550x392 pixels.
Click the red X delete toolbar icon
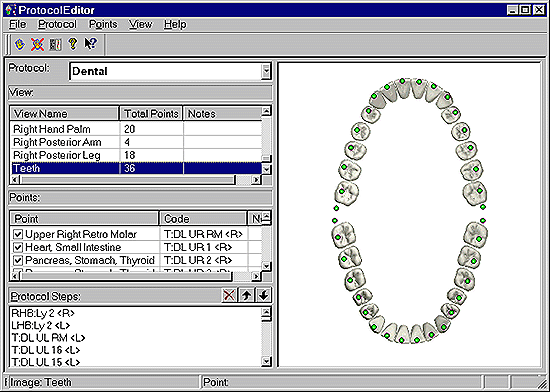38,45
